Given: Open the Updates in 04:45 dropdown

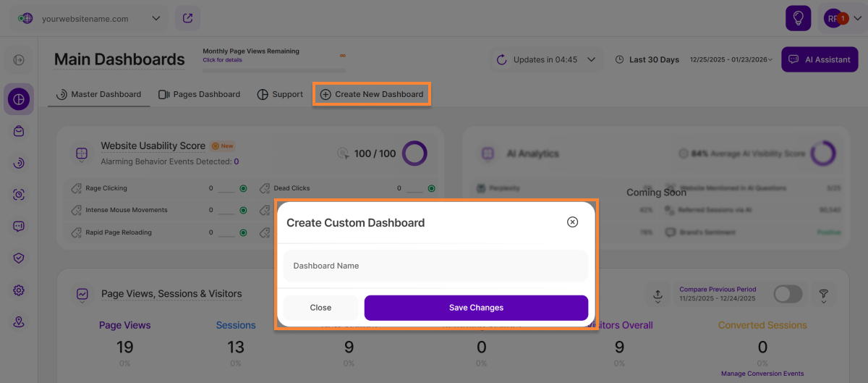Looking at the screenshot, I should [546, 59].
